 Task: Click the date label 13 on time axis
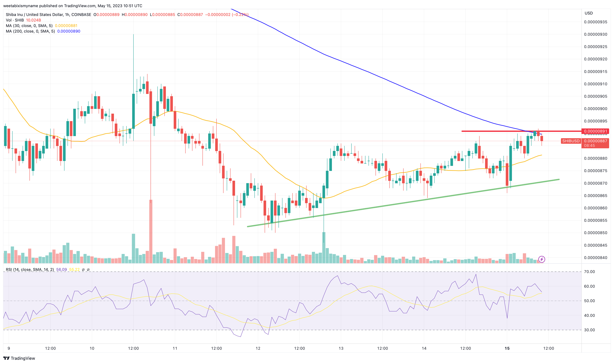[341, 348]
